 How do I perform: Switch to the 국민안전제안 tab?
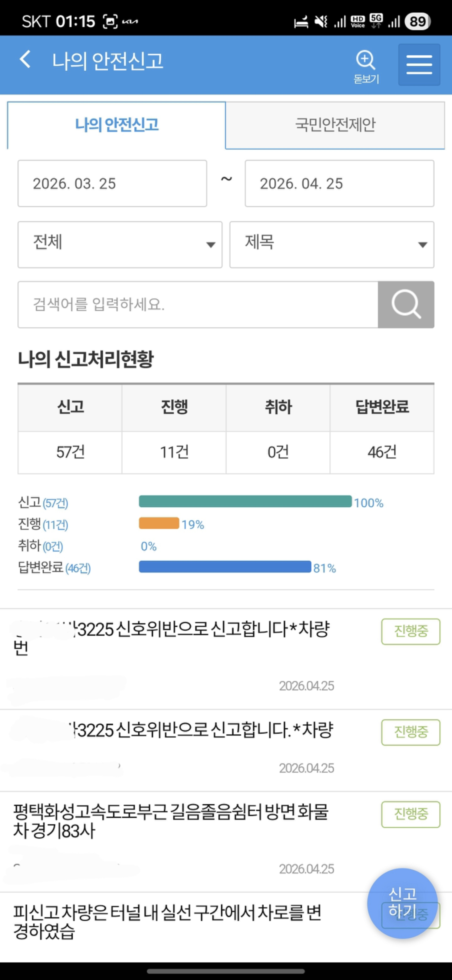point(335,125)
